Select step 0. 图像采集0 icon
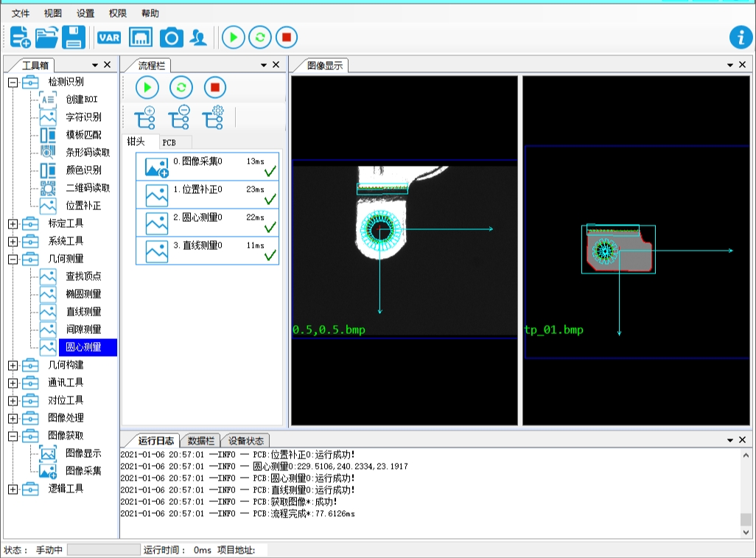Screen dimensions: 756x558 pos(157,167)
